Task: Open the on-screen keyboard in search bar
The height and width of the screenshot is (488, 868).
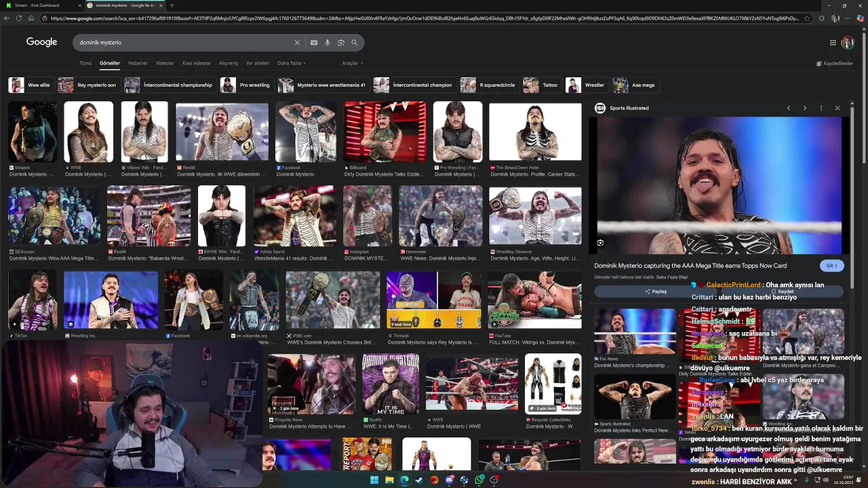Action: (313, 43)
